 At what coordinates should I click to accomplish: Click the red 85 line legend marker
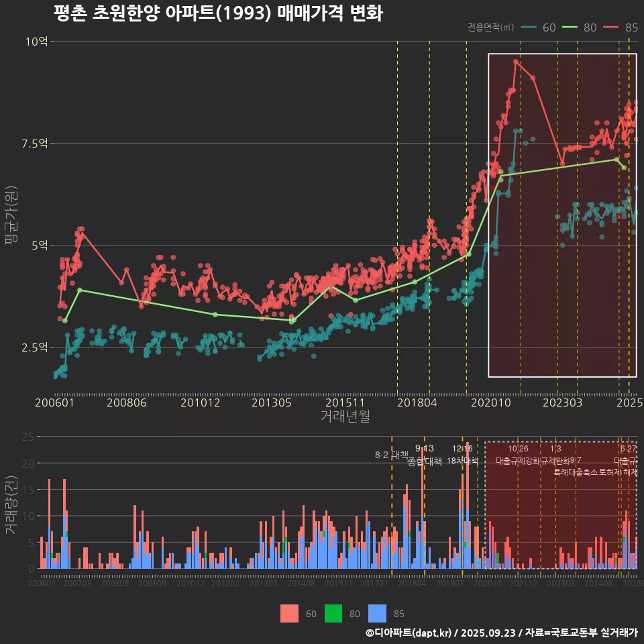tap(612, 28)
